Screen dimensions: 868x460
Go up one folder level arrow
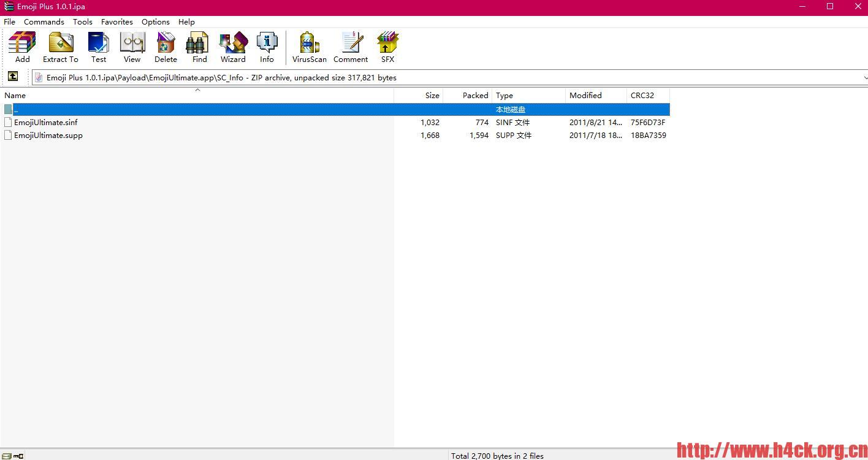pyautogui.click(x=13, y=77)
